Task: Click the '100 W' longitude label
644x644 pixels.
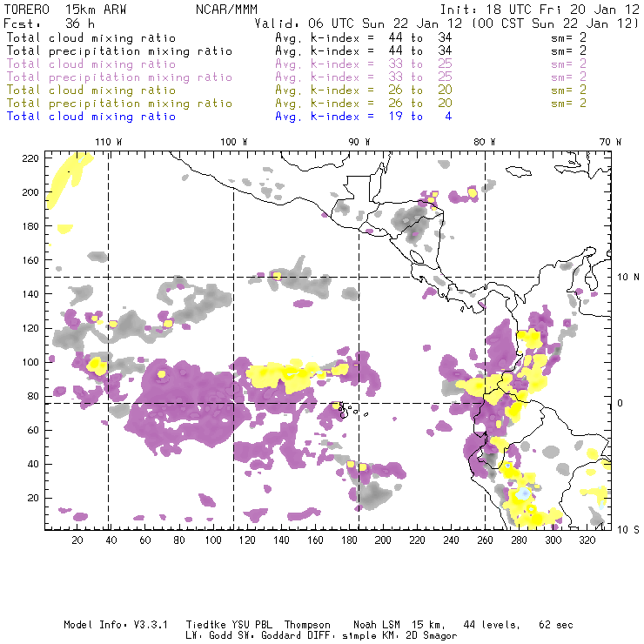Action: click(x=234, y=142)
